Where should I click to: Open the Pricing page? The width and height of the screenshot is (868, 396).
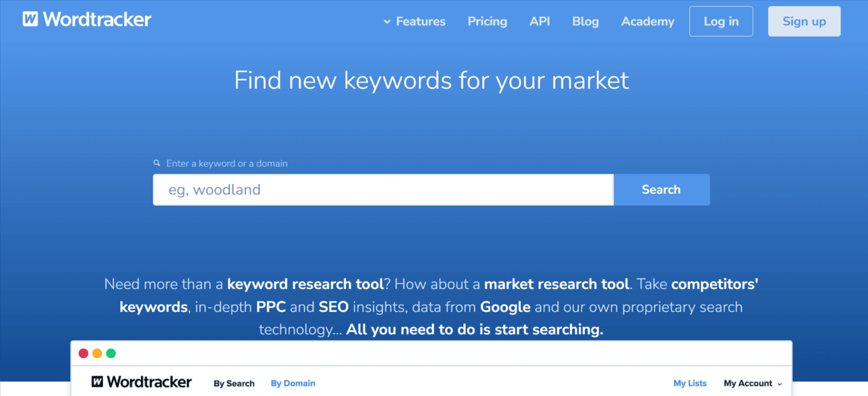click(487, 21)
